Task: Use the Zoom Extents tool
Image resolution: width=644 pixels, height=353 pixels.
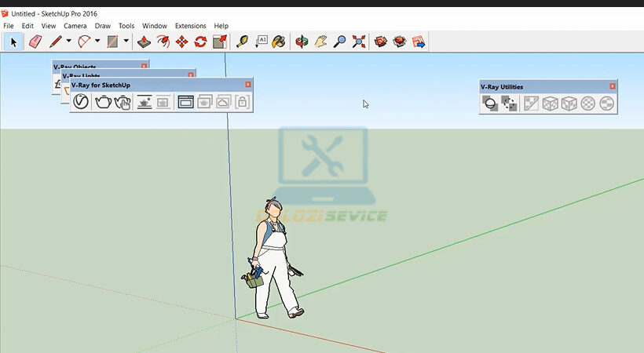Action: click(x=359, y=41)
